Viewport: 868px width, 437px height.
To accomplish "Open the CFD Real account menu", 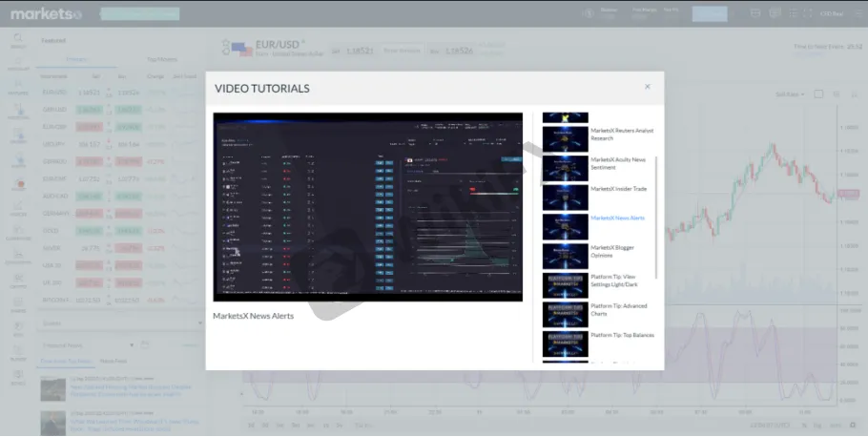I will [x=832, y=14].
